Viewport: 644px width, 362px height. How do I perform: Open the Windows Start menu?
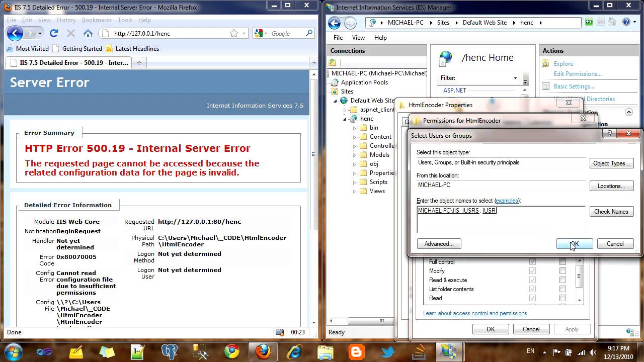tap(13, 351)
